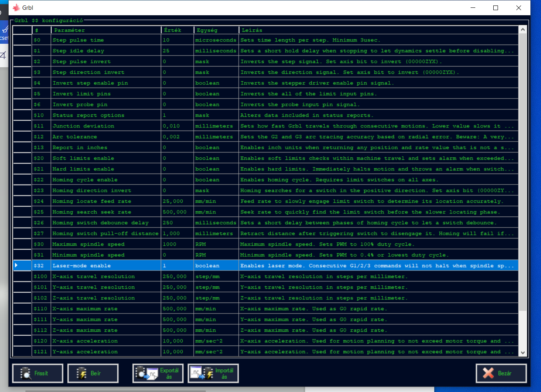Click value 25,000 of Homing locate feed rate
The height and width of the screenshot is (392, 541).
click(178, 201)
